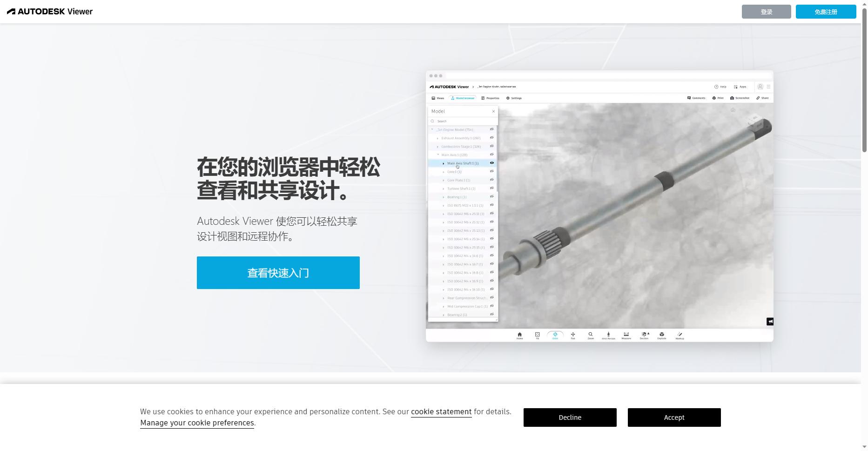Select the Orbit tool in the viewer toolbar
The image size is (868, 451).
(x=555, y=334)
